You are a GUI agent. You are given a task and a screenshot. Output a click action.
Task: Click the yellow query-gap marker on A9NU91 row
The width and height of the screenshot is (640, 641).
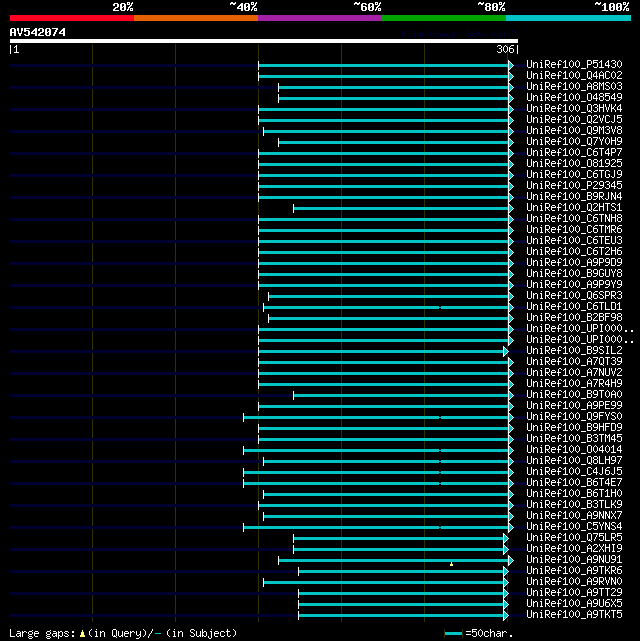click(x=451, y=564)
